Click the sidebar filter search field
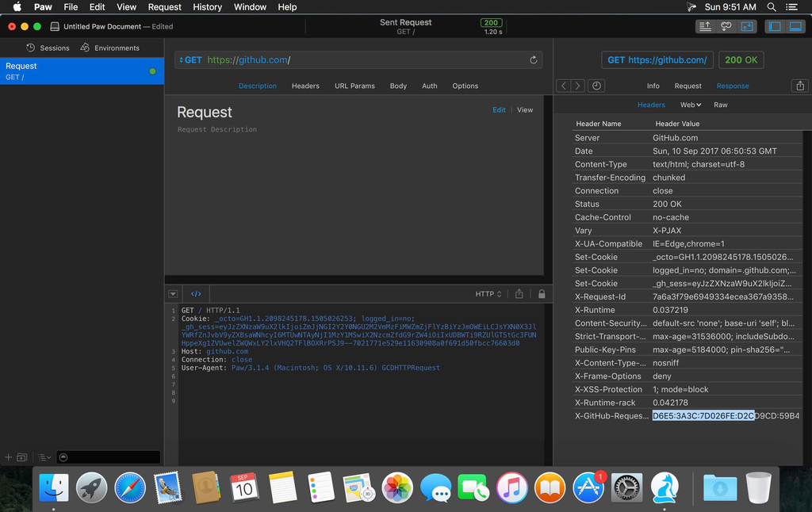812x512 pixels. pyautogui.click(x=108, y=457)
